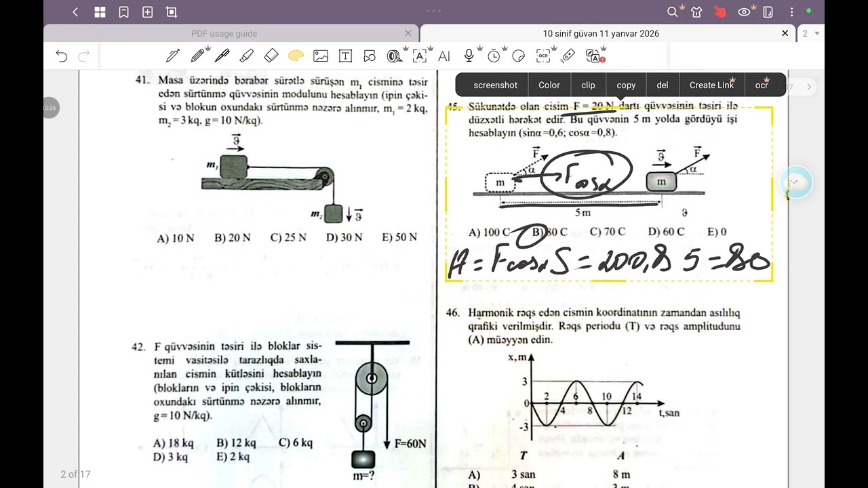Open the timer tool

494,56
